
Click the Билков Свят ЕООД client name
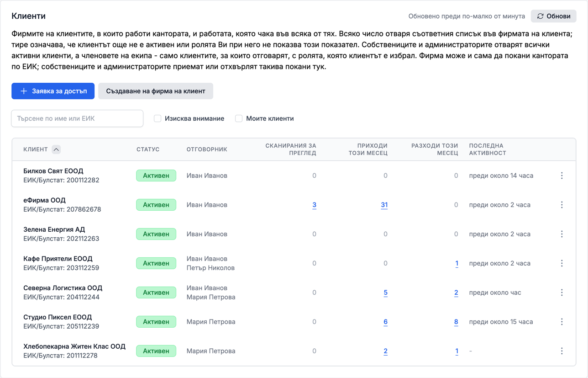53,171
